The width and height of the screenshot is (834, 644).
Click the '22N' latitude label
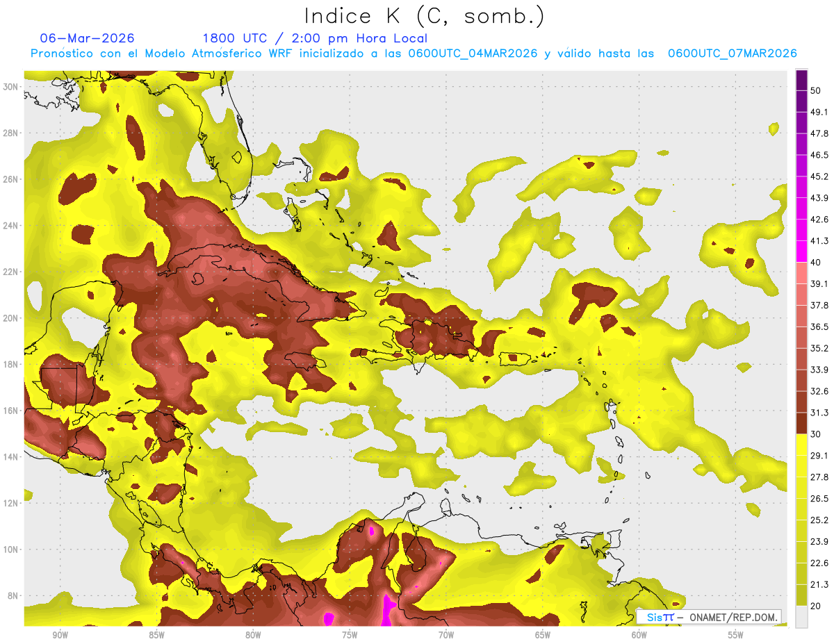coord(10,272)
